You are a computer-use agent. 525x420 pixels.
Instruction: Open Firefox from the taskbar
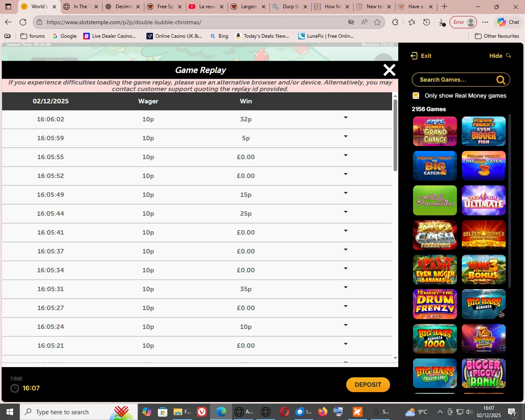pos(323,412)
